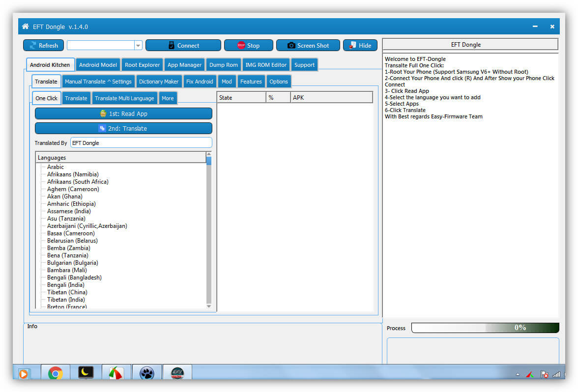Image resolution: width=578 pixels, height=392 pixels.
Task: Open Chrome from the taskbar
Action: [55, 373]
